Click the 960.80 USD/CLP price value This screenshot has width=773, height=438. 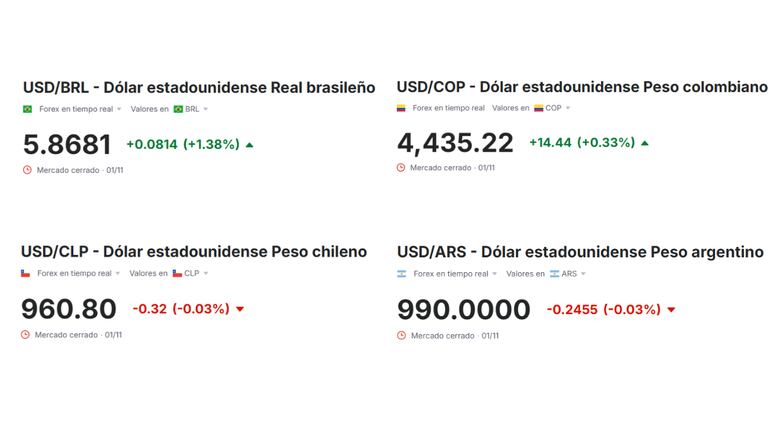tap(69, 309)
